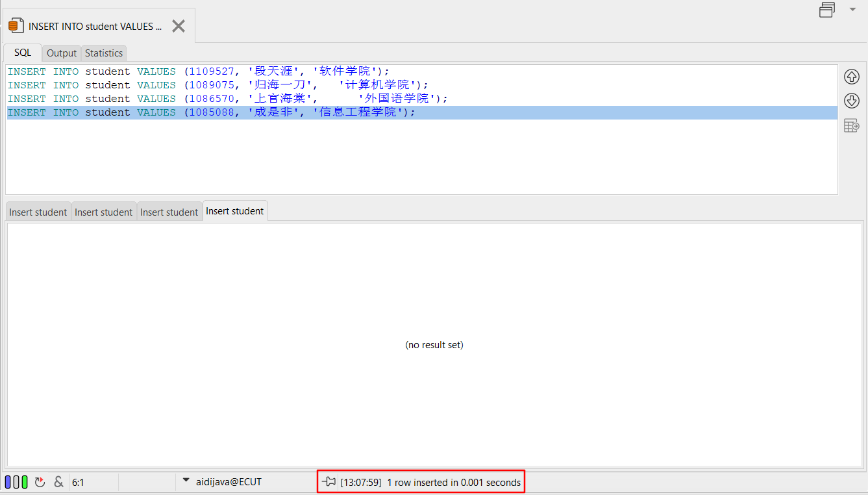This screenshot has width=868, height=495.
Task: Select the fourth Insert student result tab
Action: (x=235, y=211)
